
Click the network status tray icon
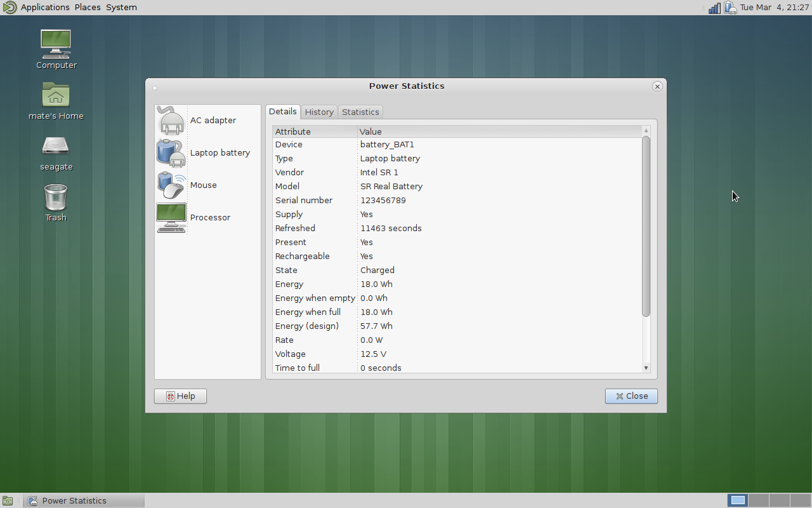click(714, 8)
